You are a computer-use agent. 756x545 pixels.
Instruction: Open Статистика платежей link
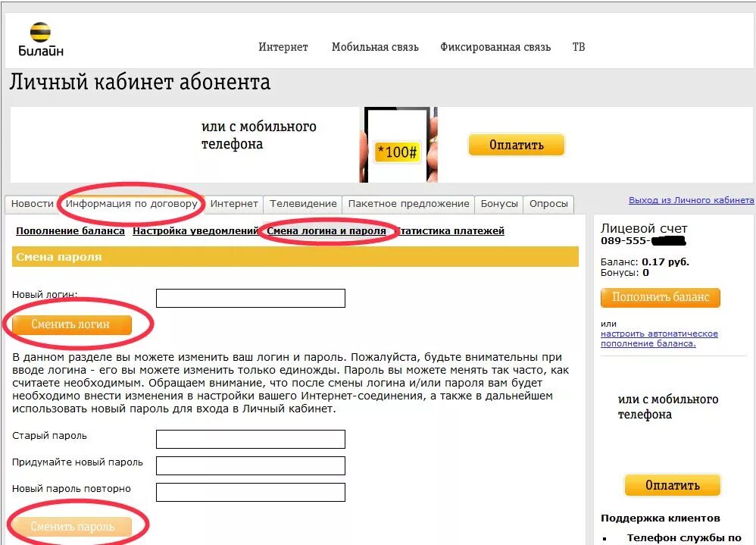pos(450,230)
